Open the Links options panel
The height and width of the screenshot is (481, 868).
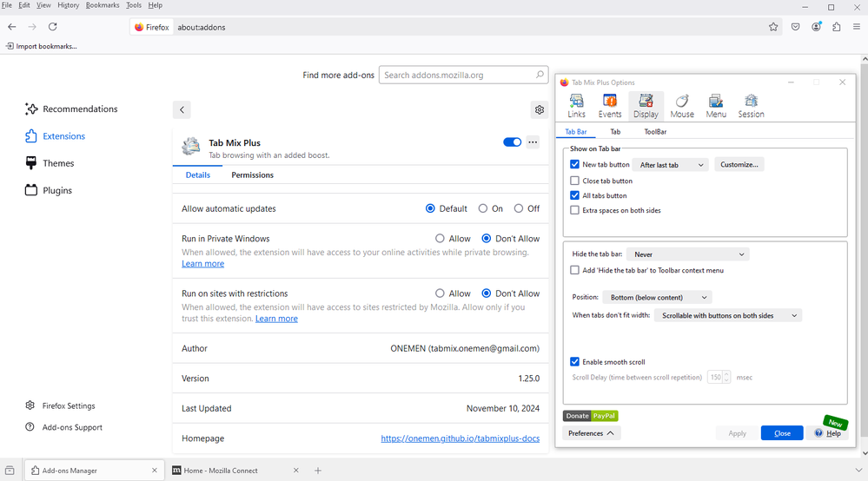click(x=576, y=106)
